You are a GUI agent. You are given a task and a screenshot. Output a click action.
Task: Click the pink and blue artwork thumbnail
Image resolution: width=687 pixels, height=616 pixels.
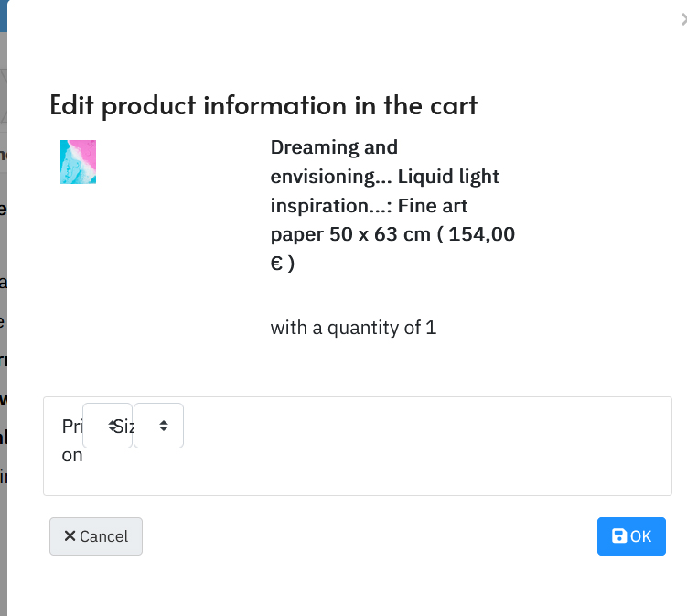[78, 162]
